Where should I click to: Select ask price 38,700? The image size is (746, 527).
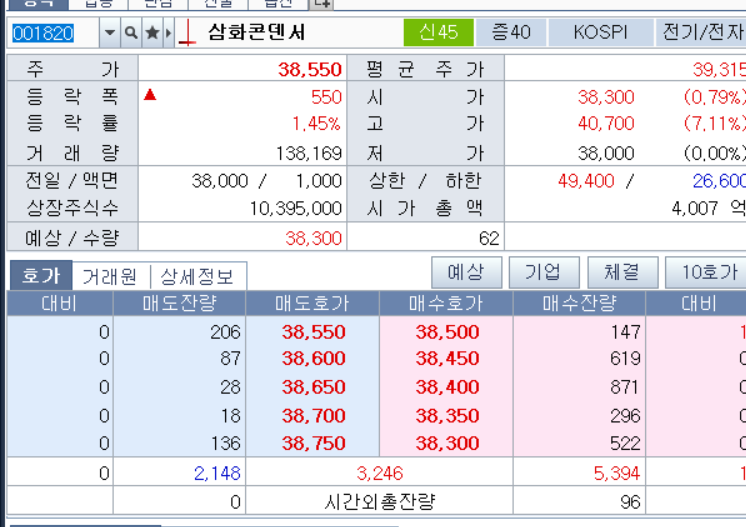(x=314, y=416)
